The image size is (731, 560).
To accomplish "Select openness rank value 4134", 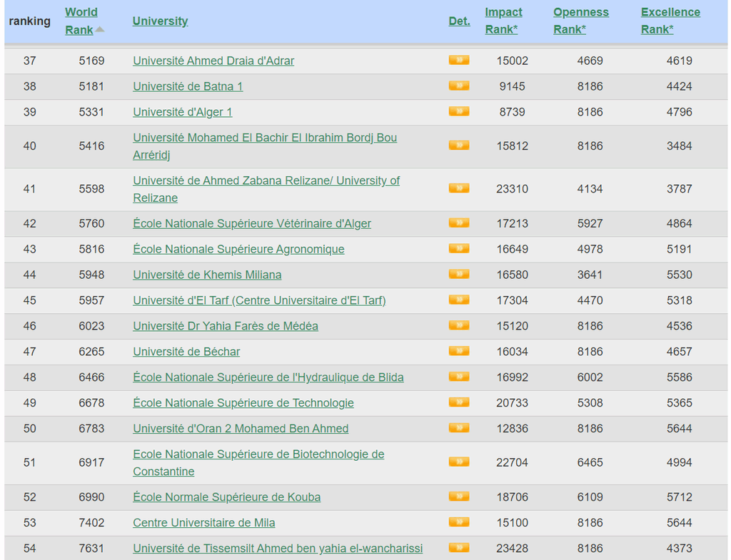I will [x=590, y=188].
